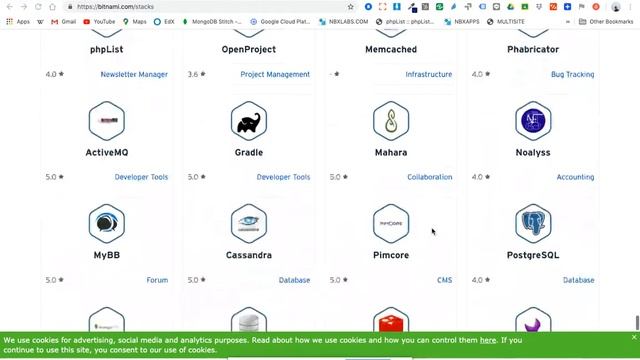Image resolution: width=640 pixels, height=360 pixels.
Task: Click the MyBB title
Action: click(x=107, y=255)
